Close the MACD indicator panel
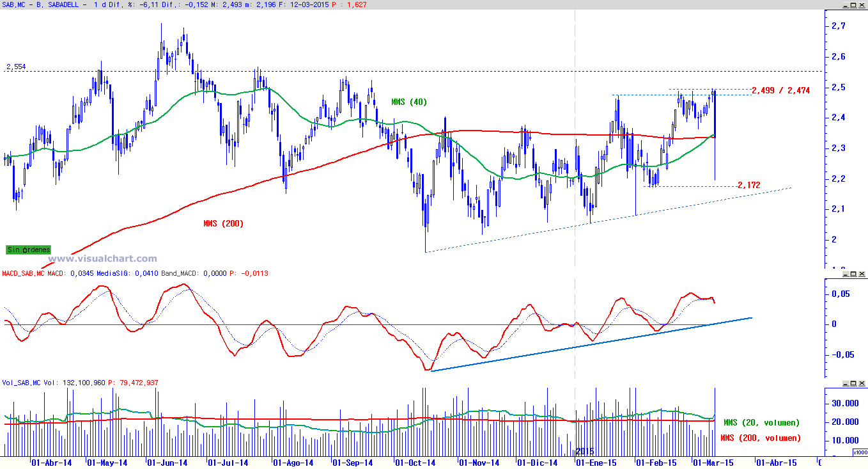The height and width of the screenshot is (469, 868). coord(862,274)
